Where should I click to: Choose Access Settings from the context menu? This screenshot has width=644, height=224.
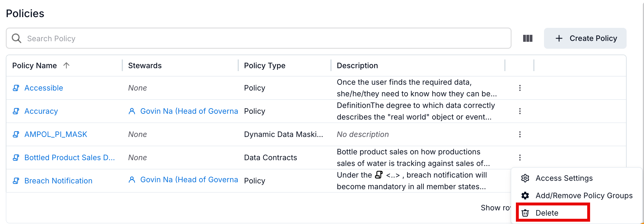[564, 178]
